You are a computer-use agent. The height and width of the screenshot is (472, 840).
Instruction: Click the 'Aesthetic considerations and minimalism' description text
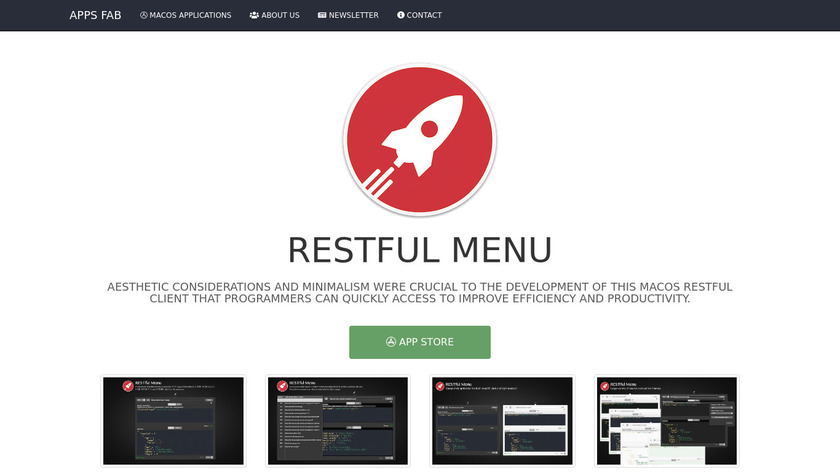(420, 293)
